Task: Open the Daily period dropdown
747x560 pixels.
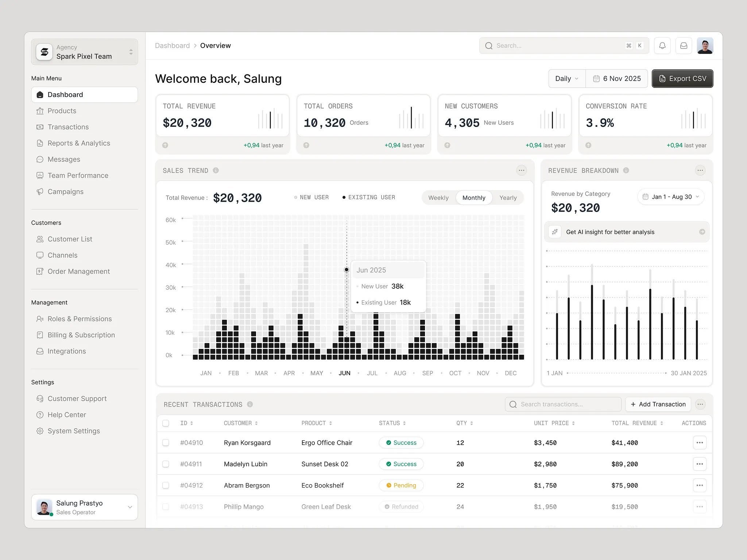Action: [566, 79]
